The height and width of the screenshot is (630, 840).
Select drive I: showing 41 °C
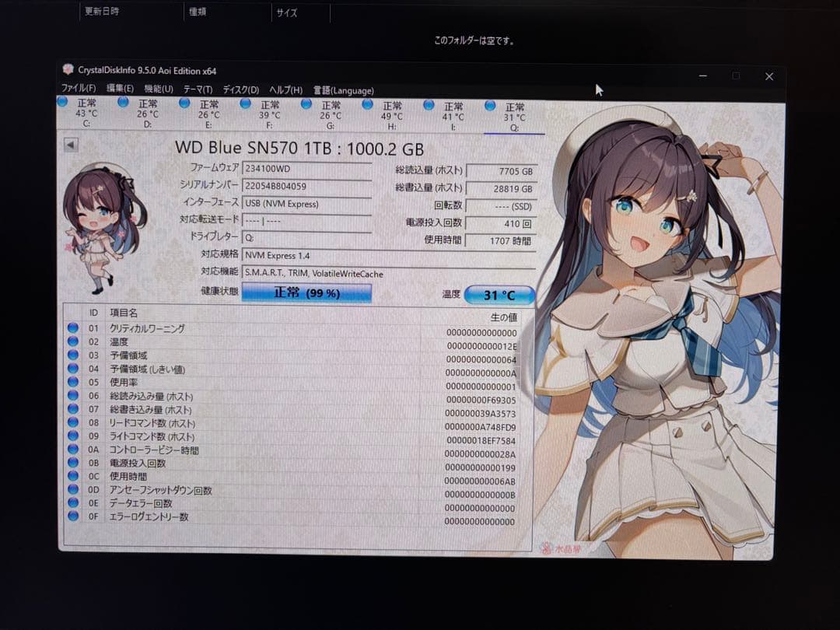point(453,111)
